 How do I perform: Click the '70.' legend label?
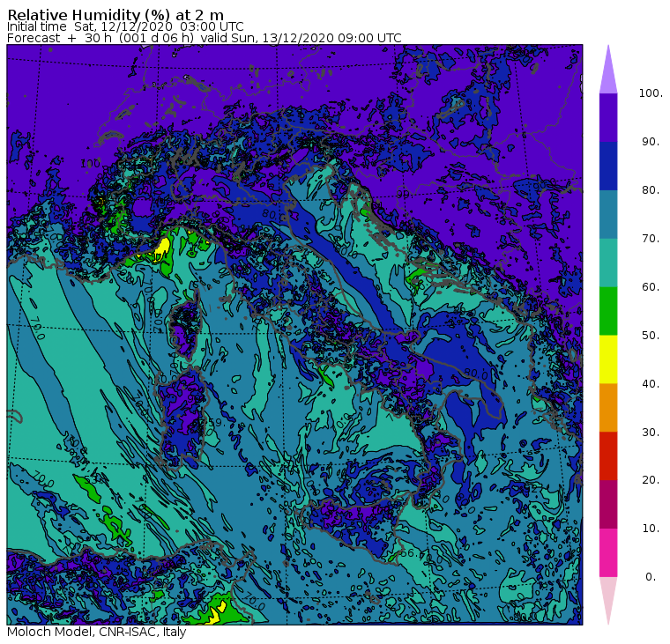[x=651, y=238]
